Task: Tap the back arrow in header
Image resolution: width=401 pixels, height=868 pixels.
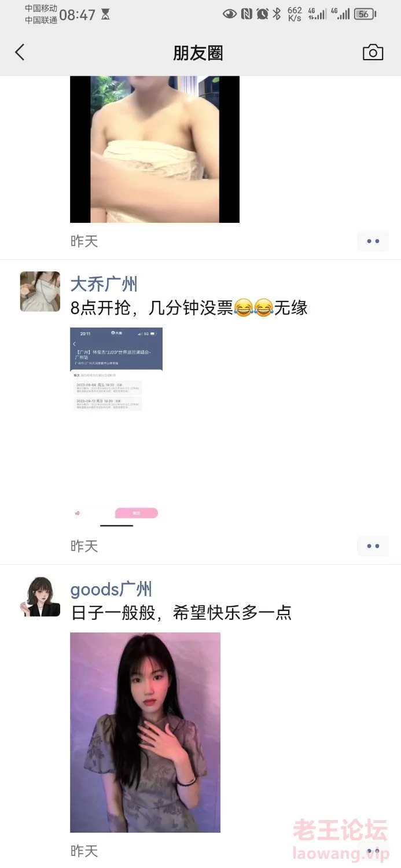Action: coord(20,53)
